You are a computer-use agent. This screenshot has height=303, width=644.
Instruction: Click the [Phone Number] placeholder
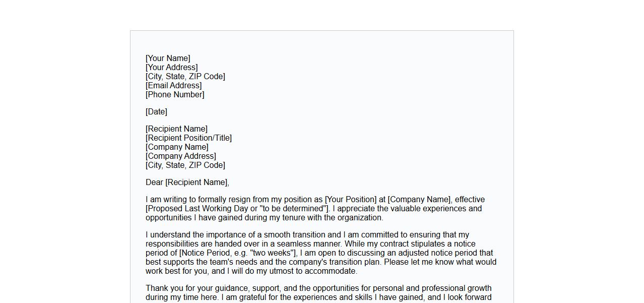pyautogui.click(x=175, y=95)
